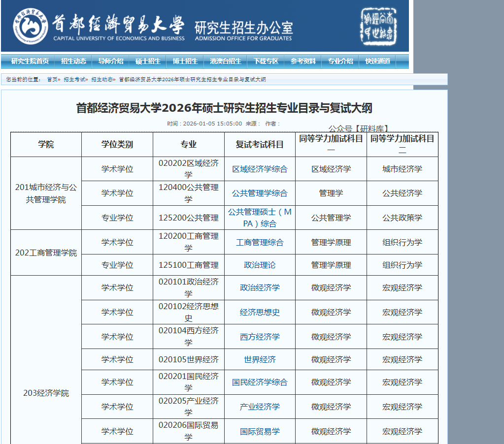
Task: Open the 国民经济学综合 link
Action: coord(260,382)
